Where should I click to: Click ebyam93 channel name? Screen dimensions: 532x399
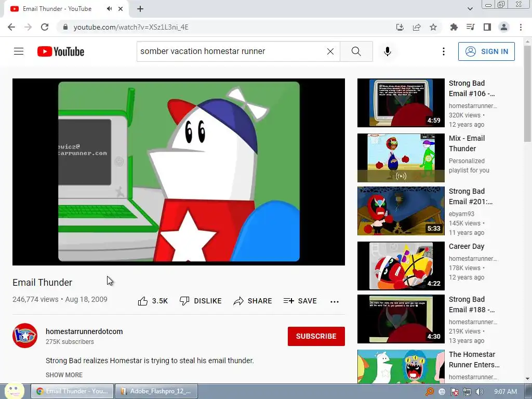coord(461,214)
